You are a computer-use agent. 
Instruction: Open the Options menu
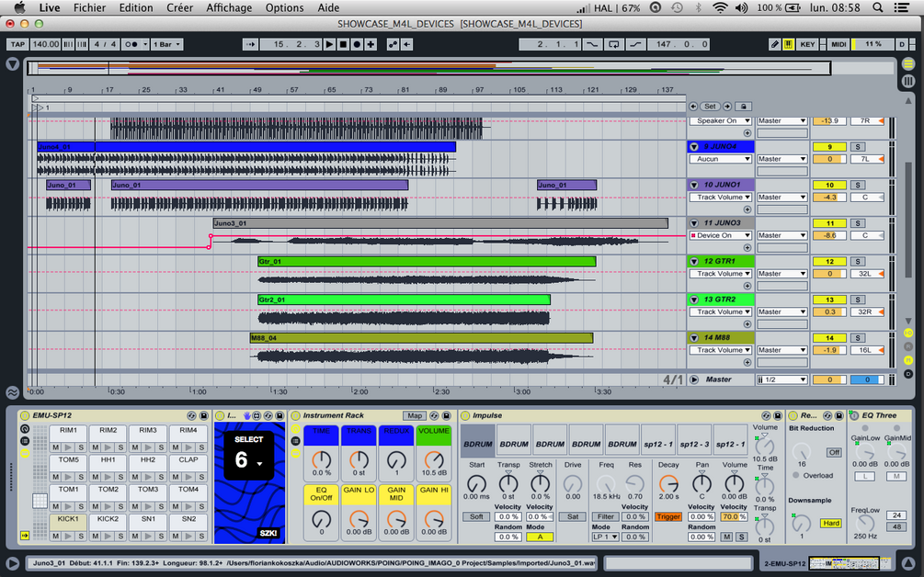(285, 7)
